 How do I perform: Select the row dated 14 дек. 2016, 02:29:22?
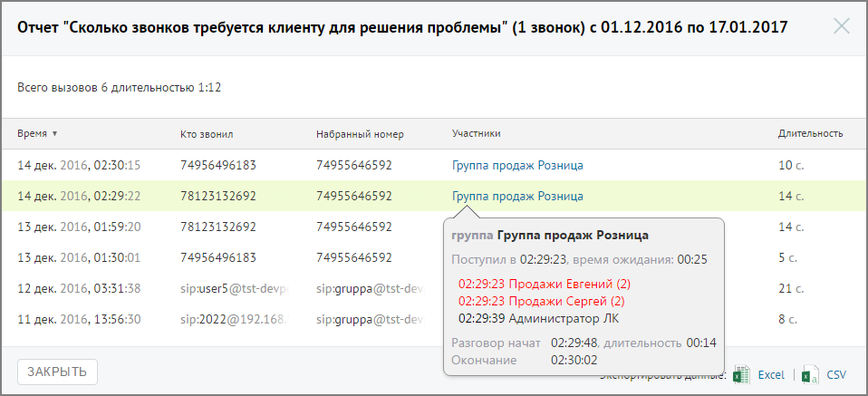(x=434, y=196)
